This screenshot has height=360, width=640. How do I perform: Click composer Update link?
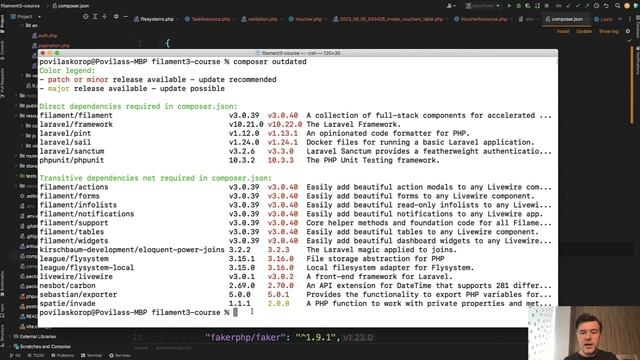coord(584,31)
